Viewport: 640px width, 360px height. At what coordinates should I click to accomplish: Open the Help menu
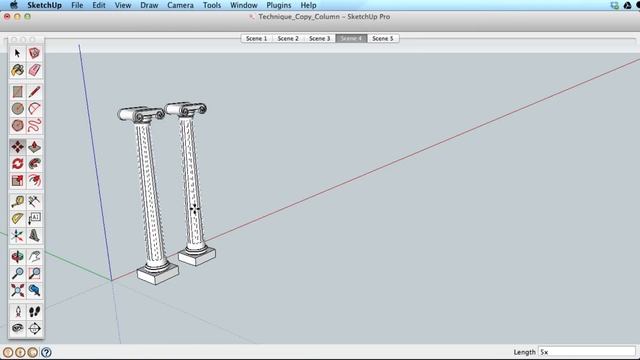(308, 5)
